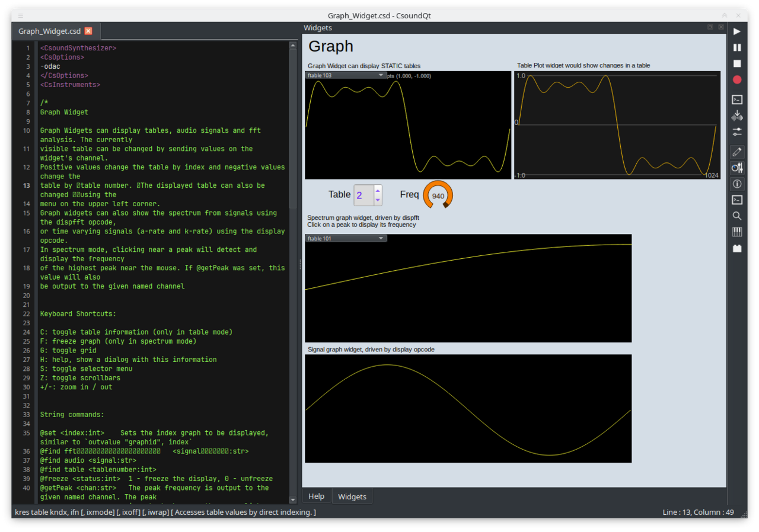Open configuration sliders icon
The height and width of the screenshot is (532, 759).
[737, 132]
